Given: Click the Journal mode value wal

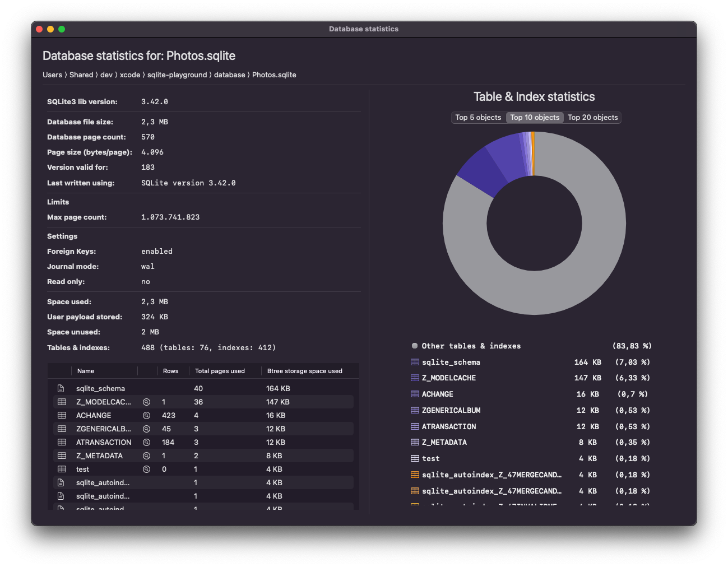Looking at the screenshot, I should coord(148,266).
